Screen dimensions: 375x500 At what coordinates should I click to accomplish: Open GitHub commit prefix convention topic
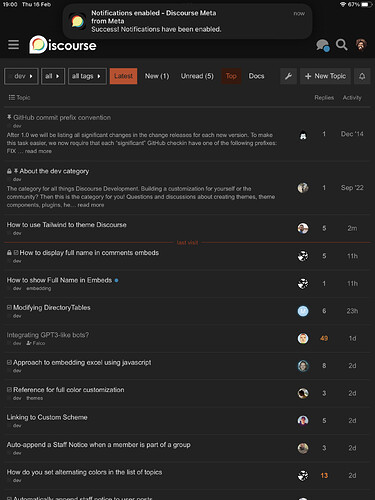(x=62, y=118)
